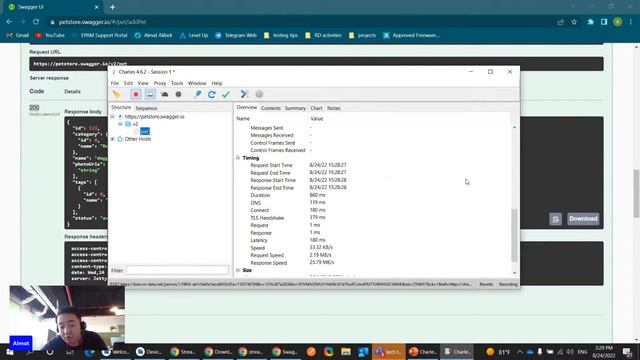Image resolution: width=640 pixels, height=360 pixels.
Task: Open the Edit menu in Charles
Action: pyautogui.click(x=128, y=83)
